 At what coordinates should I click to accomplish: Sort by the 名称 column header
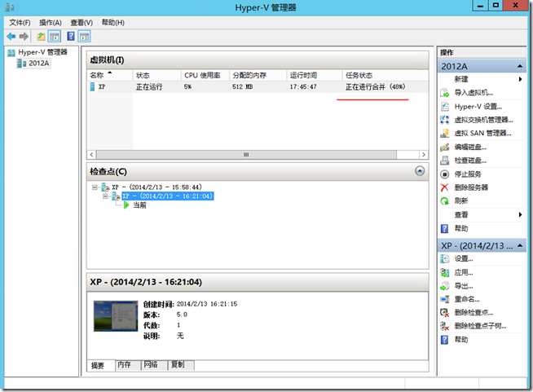point(110,75)
